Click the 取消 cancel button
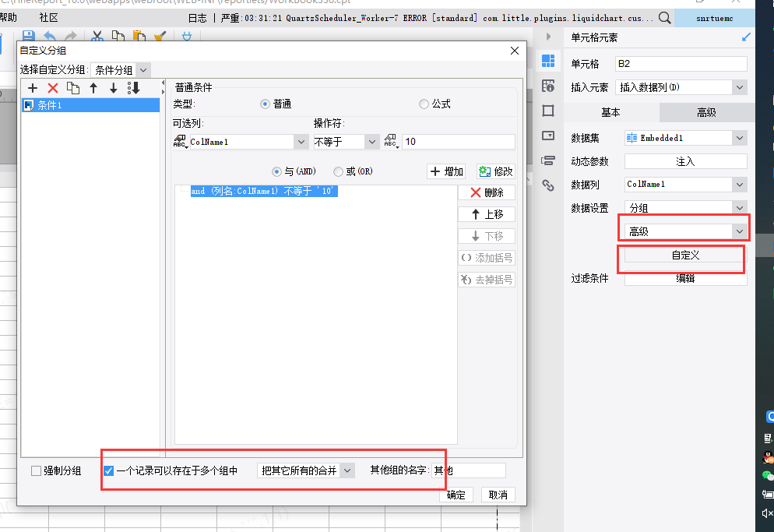This screenshot has height=532, width=774. 498,495
